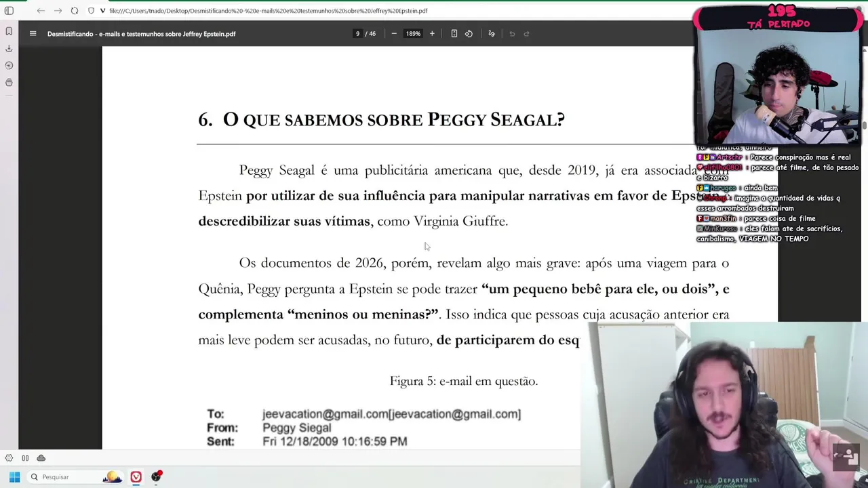Click the 189% zoom level field
The width and height of the screenshot is (868, 488).
pyautogui.click(x=413, y=34)
